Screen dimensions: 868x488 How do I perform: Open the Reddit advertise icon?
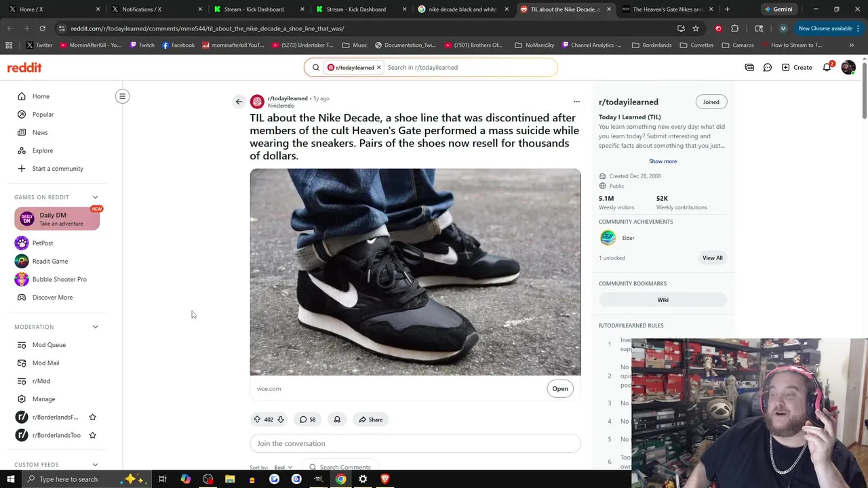point(749,67)
